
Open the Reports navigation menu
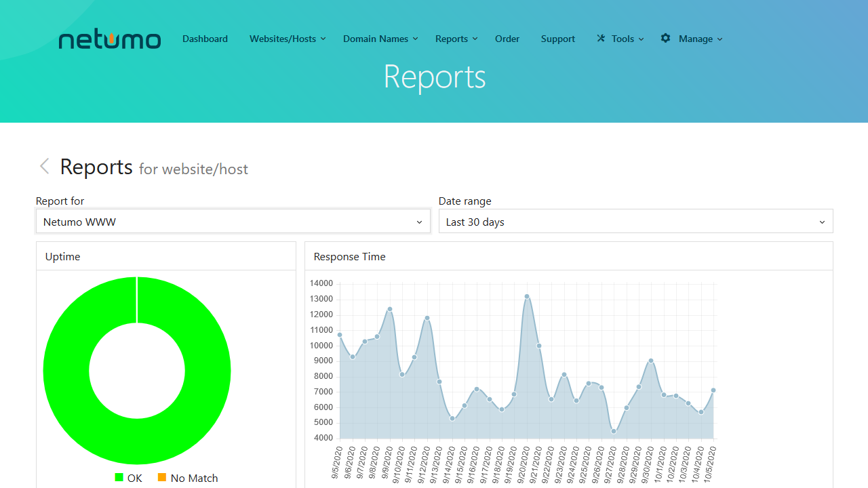click(x=456, y=39)
